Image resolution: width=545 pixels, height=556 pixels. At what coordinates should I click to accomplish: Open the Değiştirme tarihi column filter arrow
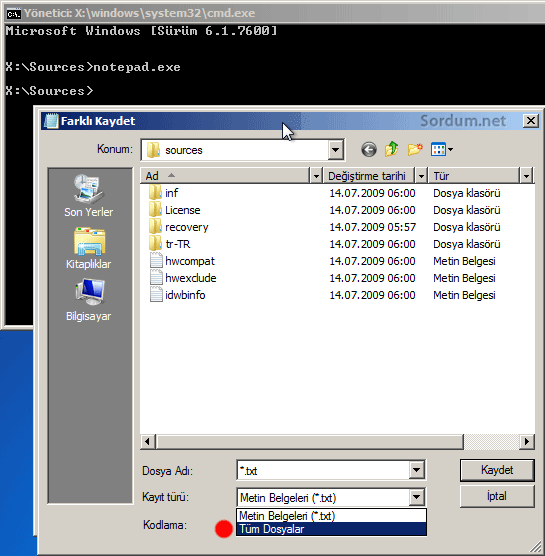(x=421, y=176)
